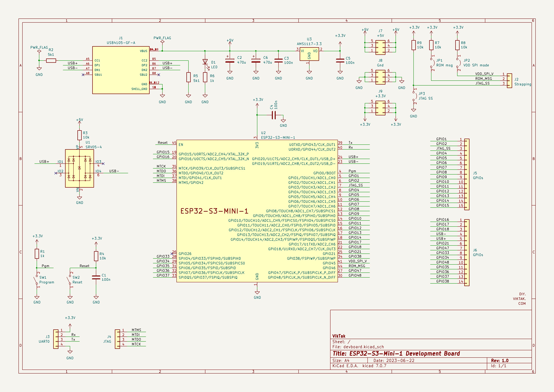Select the J3 UART0 connector symbol
The height and width of the screenshot is (392, 554).
pos(56,339)
